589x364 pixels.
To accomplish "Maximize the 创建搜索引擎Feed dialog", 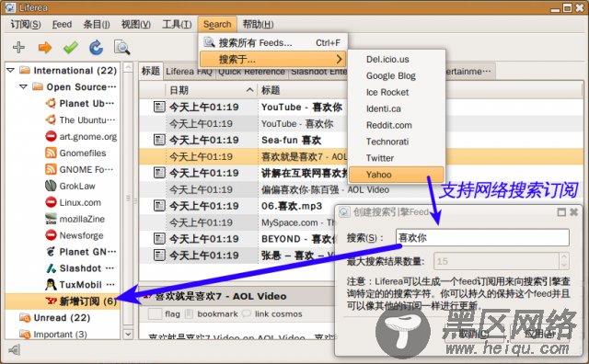I will click(x=561, y=212).
